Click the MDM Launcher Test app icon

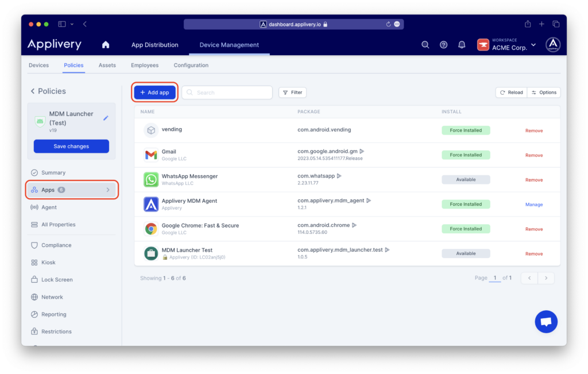click(151, 253)
